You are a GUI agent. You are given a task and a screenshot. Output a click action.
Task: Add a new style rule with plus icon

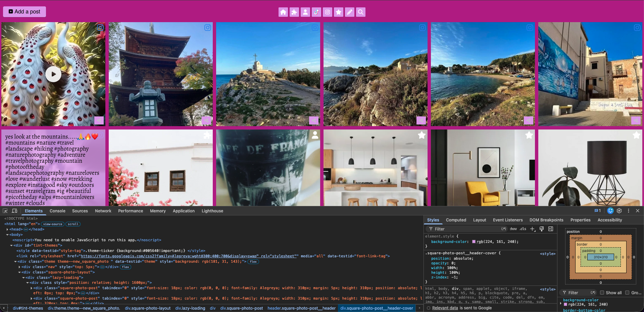click(533, 229)
